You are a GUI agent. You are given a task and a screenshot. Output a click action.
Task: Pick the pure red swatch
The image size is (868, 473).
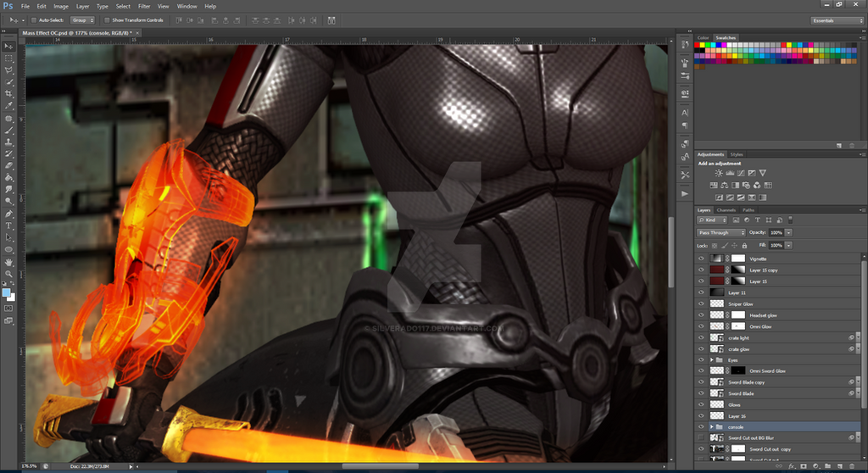pos(698,45)
